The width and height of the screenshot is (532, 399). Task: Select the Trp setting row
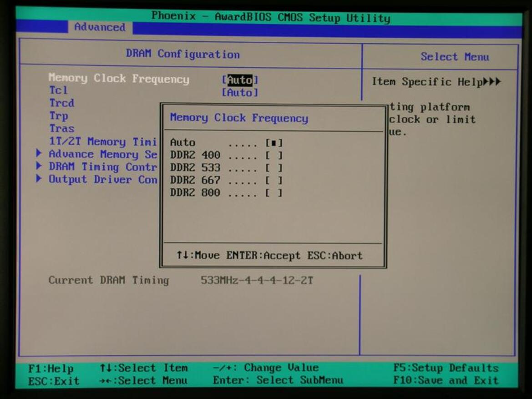tap(59, 116)
